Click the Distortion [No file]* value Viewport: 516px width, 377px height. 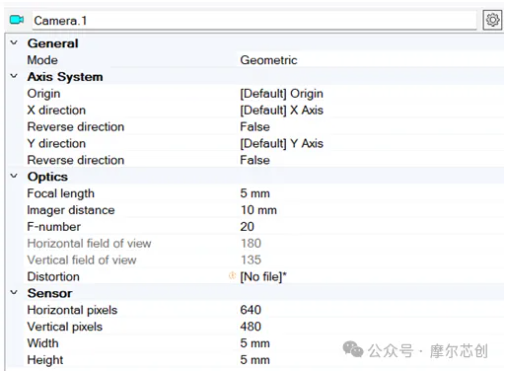pos(263,277)
